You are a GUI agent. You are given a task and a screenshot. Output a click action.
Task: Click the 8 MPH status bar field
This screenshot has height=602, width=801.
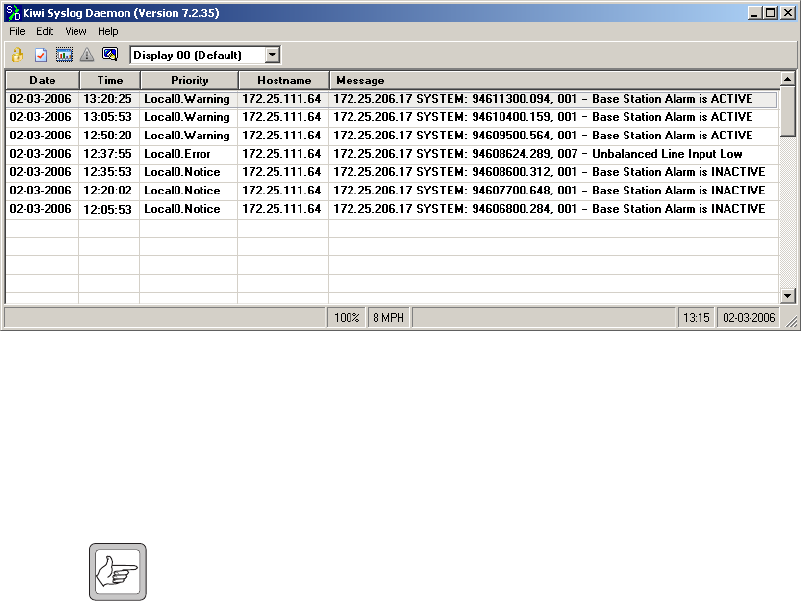388,318
